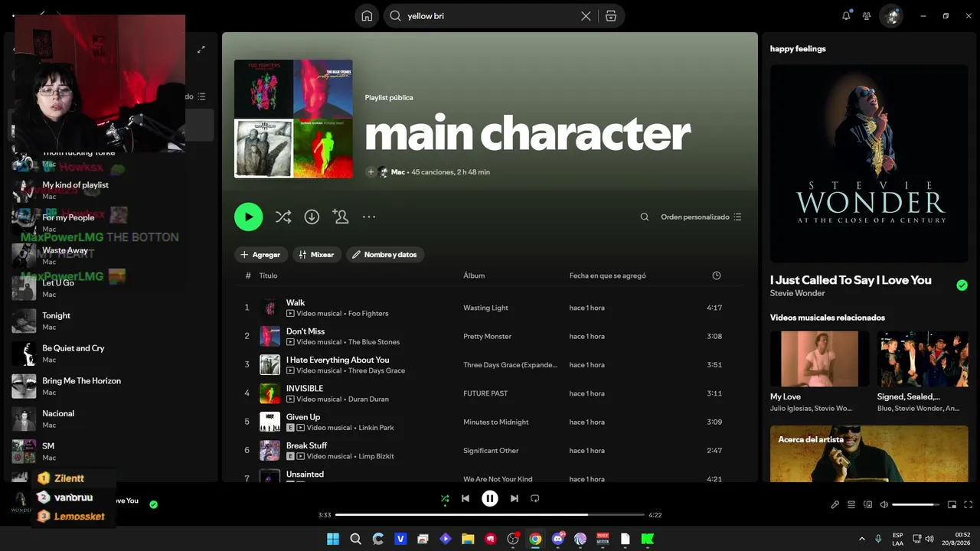The width and height of the screenshot is (980, 551).
Task: Open the notifications bell
Action: point(846,15)
